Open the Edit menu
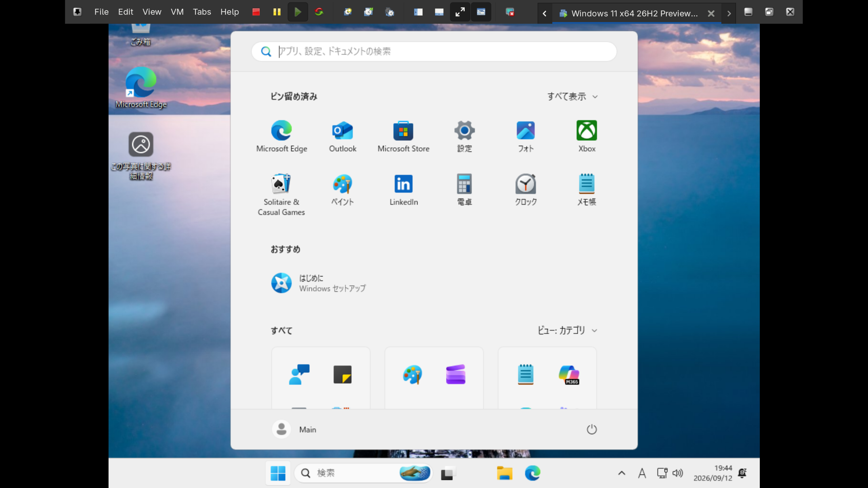The image size is (868, 488). pyautogui.click(x=126, y=12)
